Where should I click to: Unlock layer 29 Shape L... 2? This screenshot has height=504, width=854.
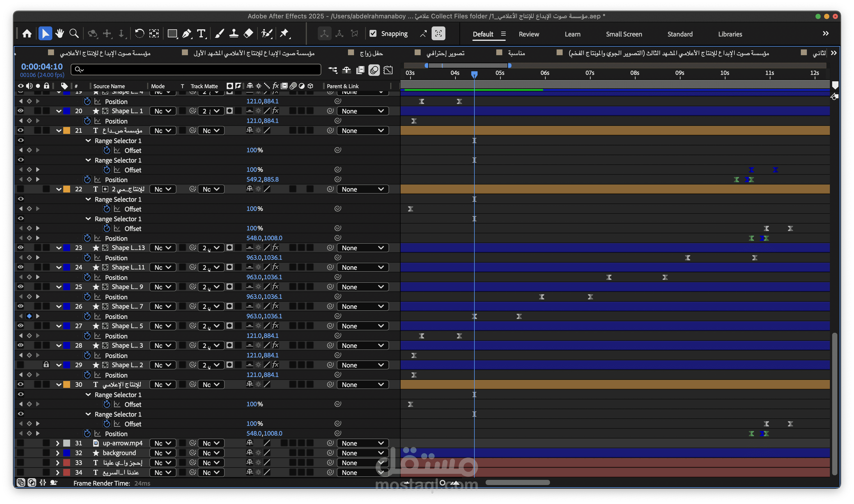(x=46, y=365)
